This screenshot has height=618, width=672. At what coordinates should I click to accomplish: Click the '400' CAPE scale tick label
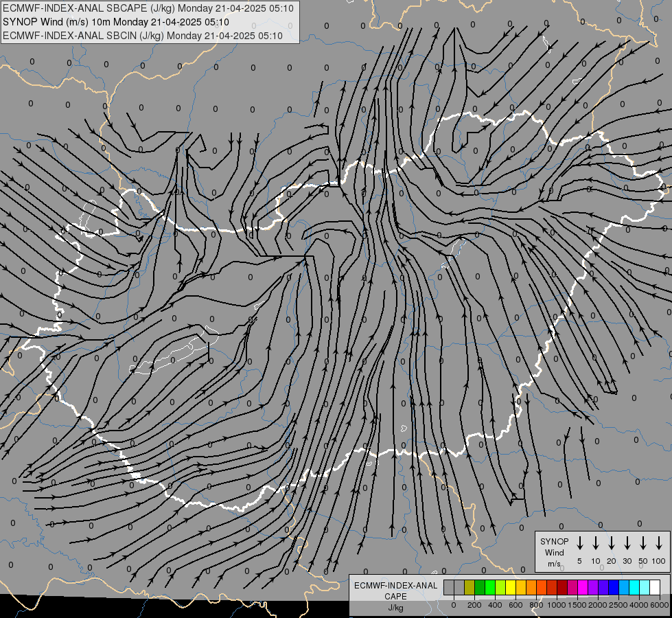tap(495, 605)
